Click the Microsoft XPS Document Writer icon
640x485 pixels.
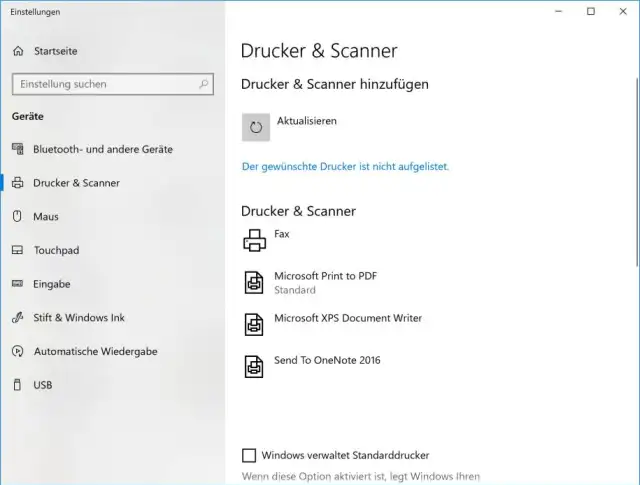[x=254, y=324]
